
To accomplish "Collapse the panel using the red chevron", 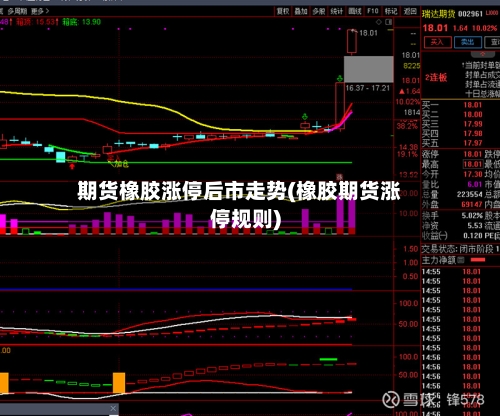I will coord(483,54).
